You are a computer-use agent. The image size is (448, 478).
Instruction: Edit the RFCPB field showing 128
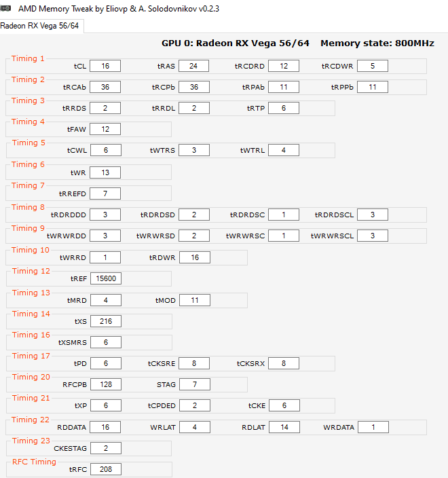[106, 384]
